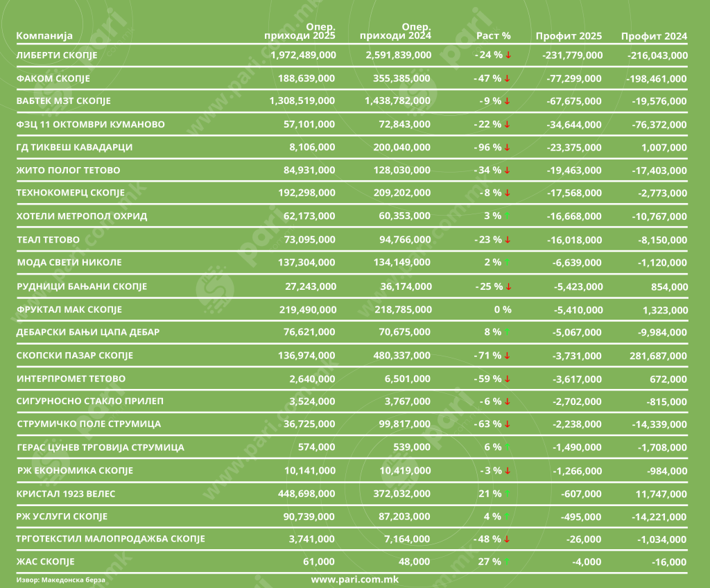Click green up arrow in КРИСТАЛ 1923 ВЕЛЕС row
The width and height of the screenshot is (710, 588).
click(x=508, y=494)
